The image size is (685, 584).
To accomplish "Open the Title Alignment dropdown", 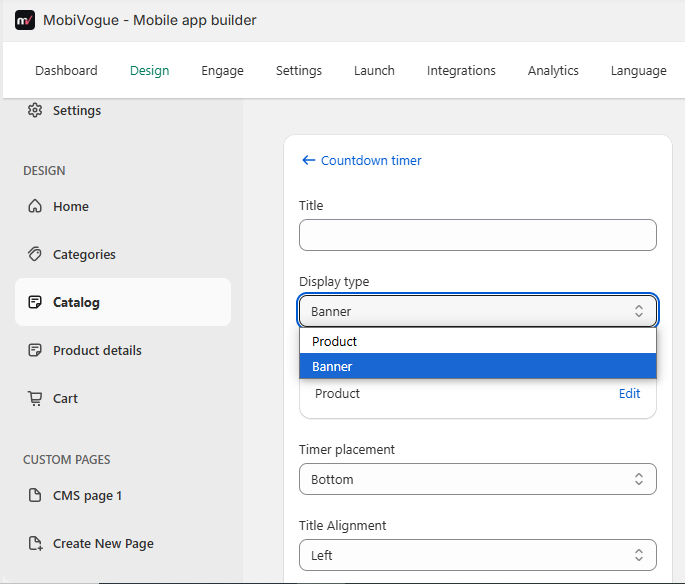I will click(x=478, y=555).
